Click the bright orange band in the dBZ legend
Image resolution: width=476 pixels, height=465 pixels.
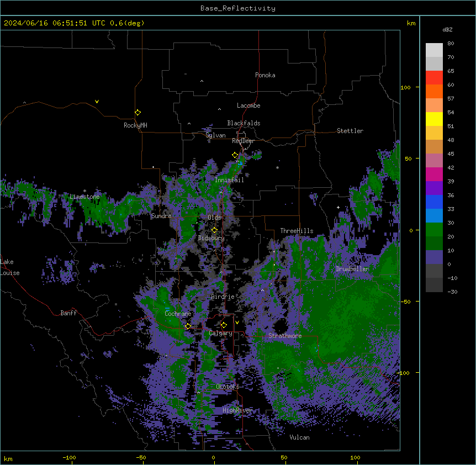[434, 91]
